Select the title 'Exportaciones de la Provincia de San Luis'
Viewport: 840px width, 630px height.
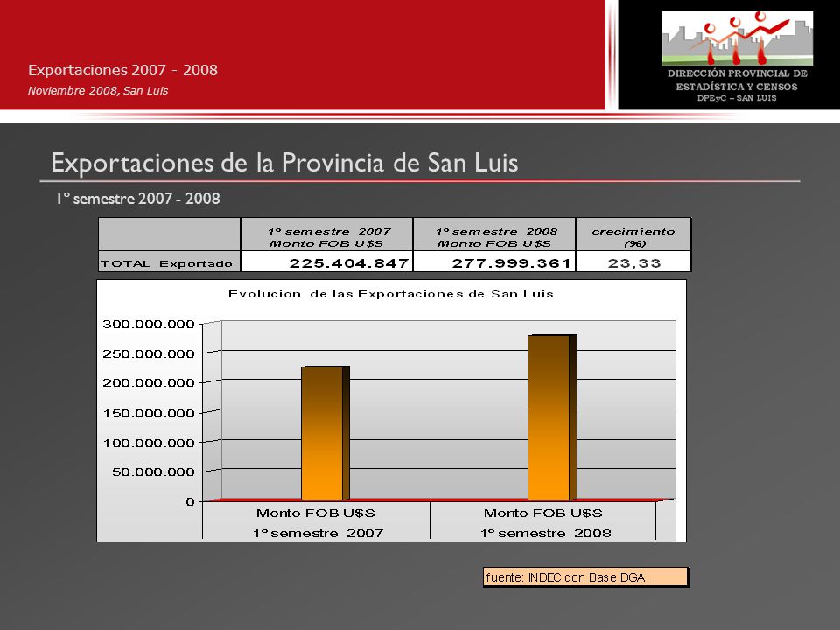(x=284, y=163)
